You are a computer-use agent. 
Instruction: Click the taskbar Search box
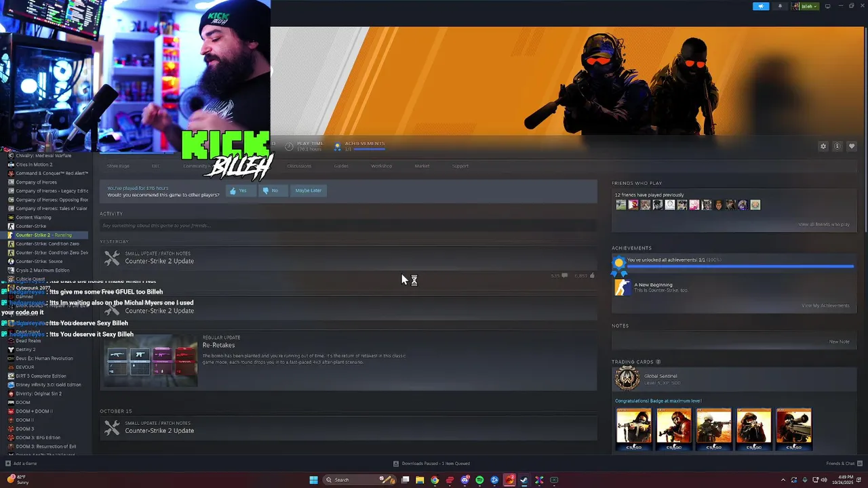(359, 480)
